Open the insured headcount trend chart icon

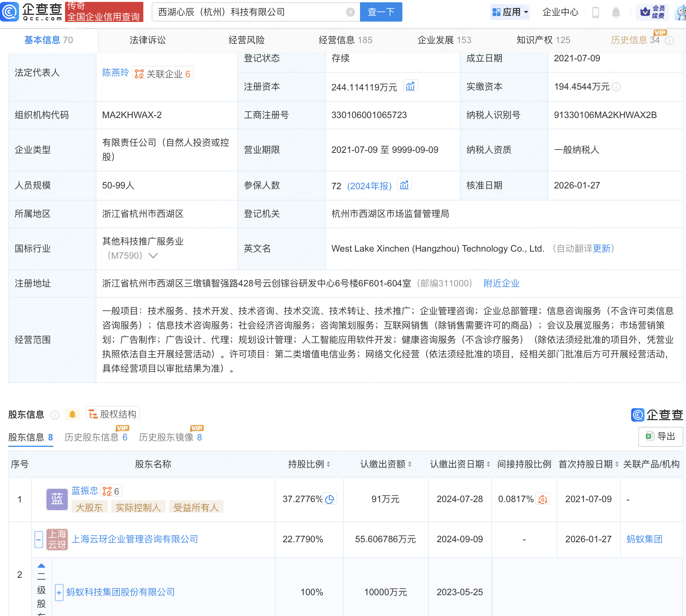[x=404, y=185]
